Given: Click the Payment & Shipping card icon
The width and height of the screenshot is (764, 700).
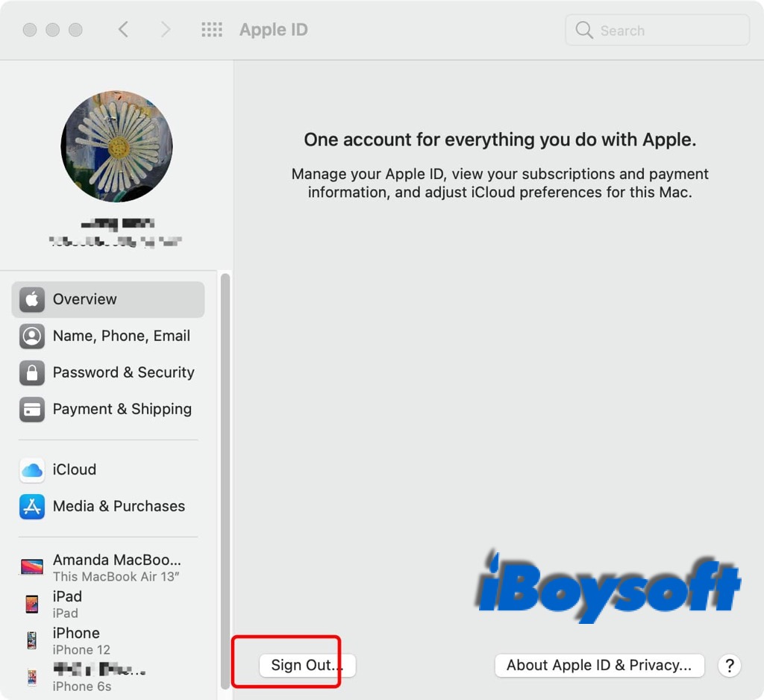Looking at the screenshot, I should (32, 410).
